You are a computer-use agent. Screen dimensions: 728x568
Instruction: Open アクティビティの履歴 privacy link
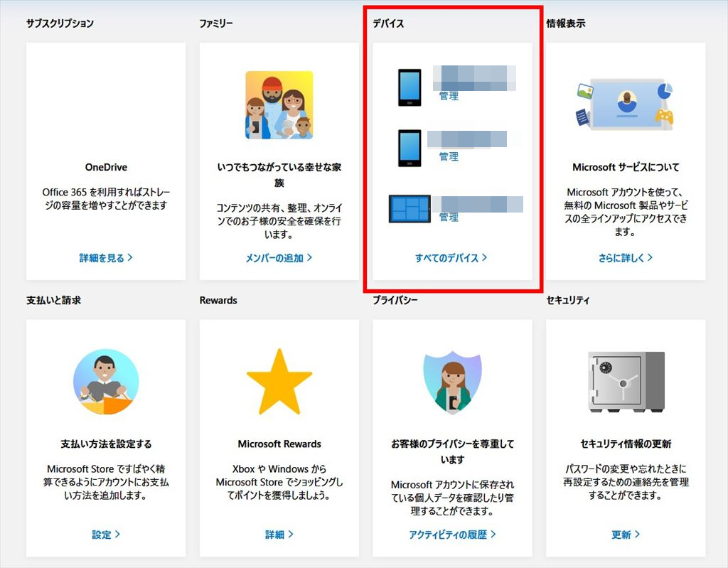click(452, 535)
